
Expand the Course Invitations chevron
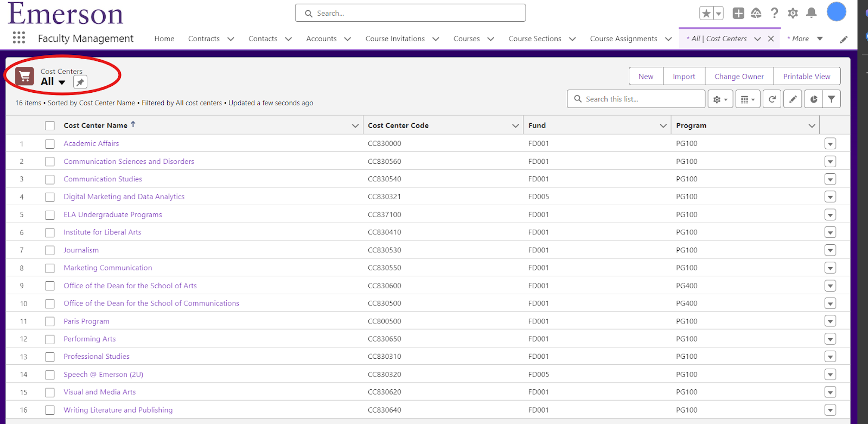(x=436, y=39)
